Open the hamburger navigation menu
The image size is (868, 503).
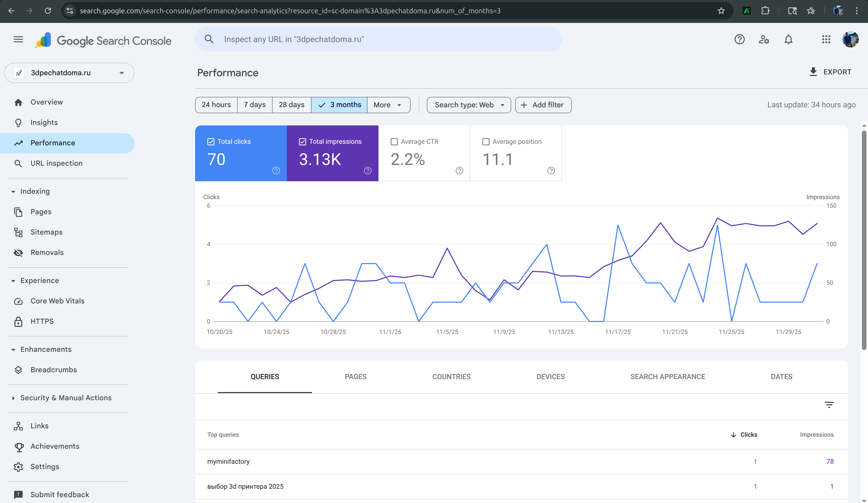18,40
